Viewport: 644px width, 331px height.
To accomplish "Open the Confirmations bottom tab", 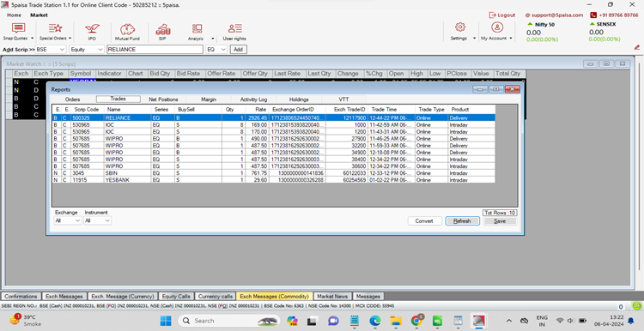I will [21, 296].
